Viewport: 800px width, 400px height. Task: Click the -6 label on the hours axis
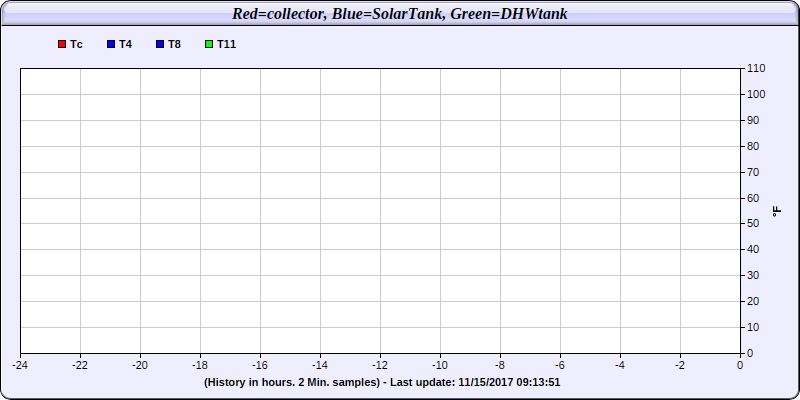[x=560, y=365]
